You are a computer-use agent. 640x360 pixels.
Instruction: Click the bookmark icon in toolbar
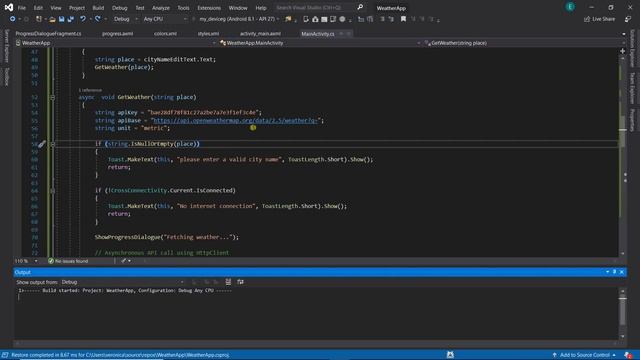click(403, 19)
